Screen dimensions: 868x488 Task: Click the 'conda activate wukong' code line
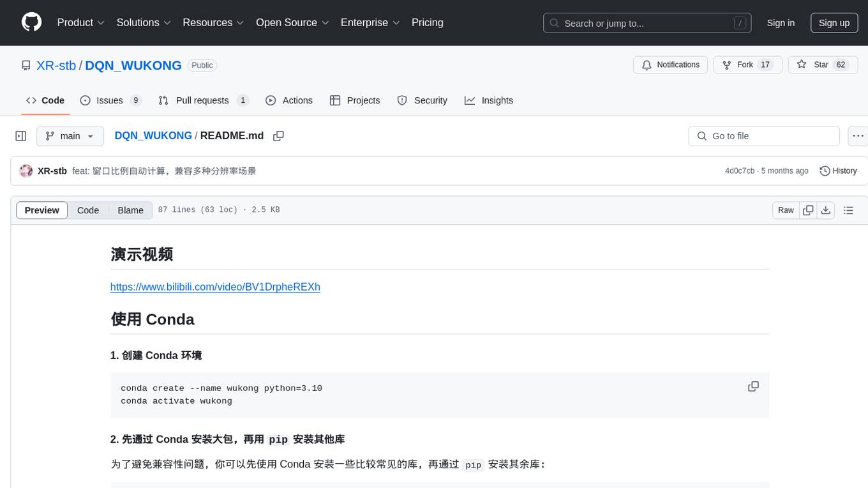coord(176,401)
